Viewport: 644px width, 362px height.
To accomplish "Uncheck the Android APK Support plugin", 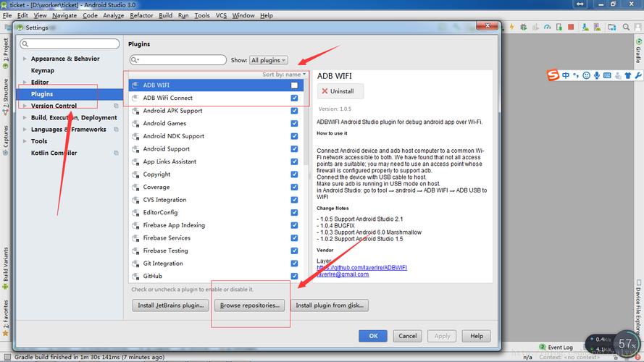I will click(295, 111).
